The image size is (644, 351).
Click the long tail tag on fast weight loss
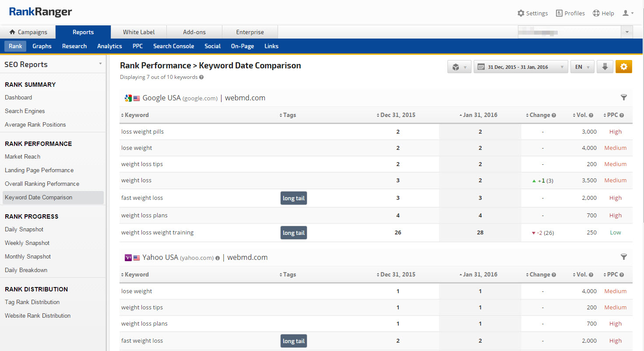point(293,198)
